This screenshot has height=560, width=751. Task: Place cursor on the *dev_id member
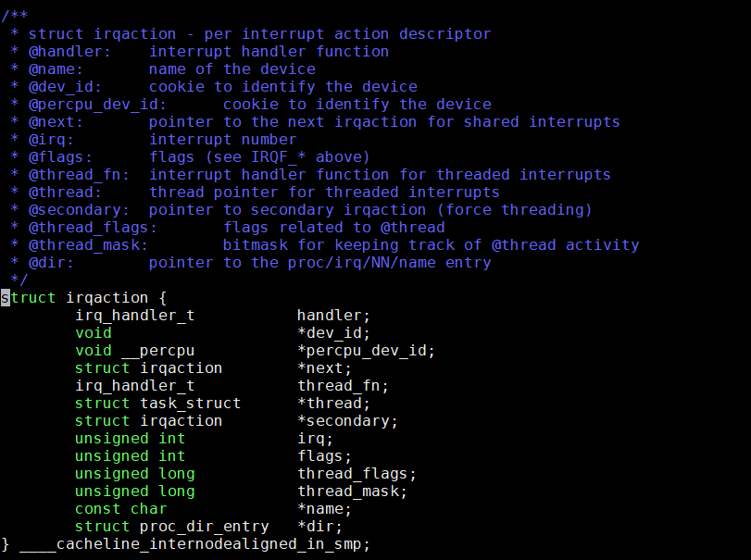point(333,333)
